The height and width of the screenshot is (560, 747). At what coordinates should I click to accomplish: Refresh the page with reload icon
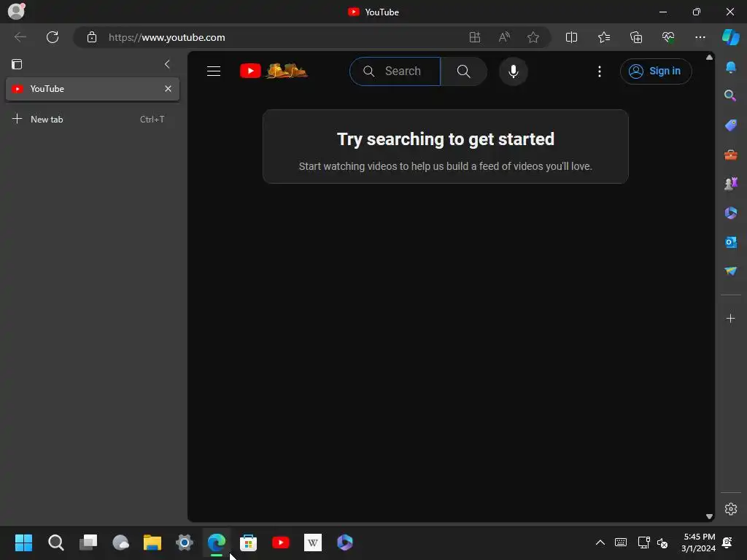tap(53, 37)
